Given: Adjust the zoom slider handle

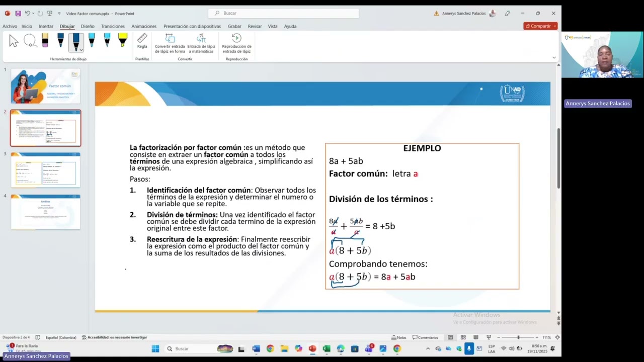Looking at the screenshot, I should click(x=518, y=337).
